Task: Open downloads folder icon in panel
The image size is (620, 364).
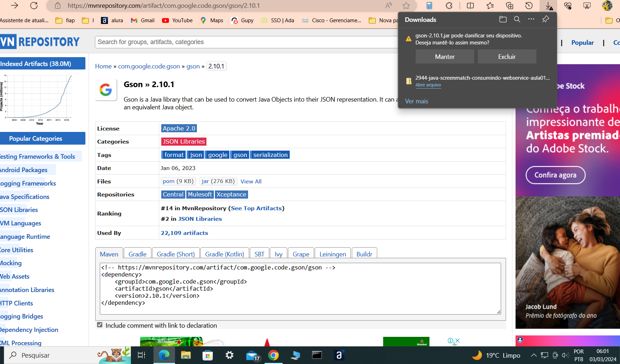Action: (x=503, y=19)
